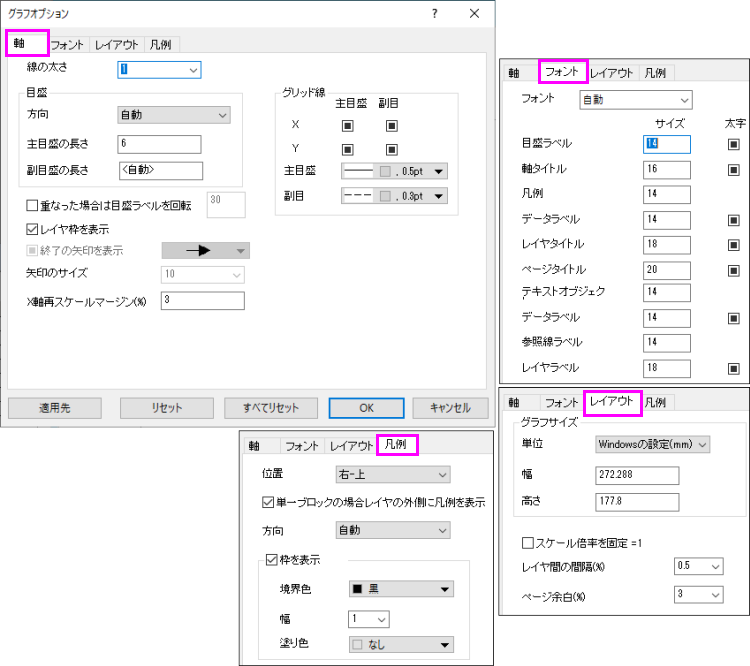Click the 目盛ラベル size field
Screen dimensions: 750x666
[x=667, y=144]
